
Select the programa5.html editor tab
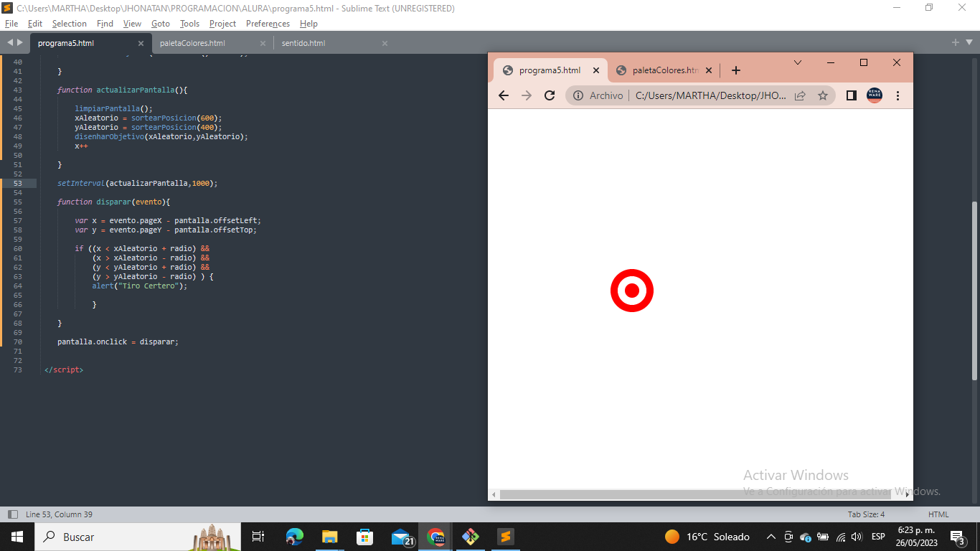[x=66, y=43]
